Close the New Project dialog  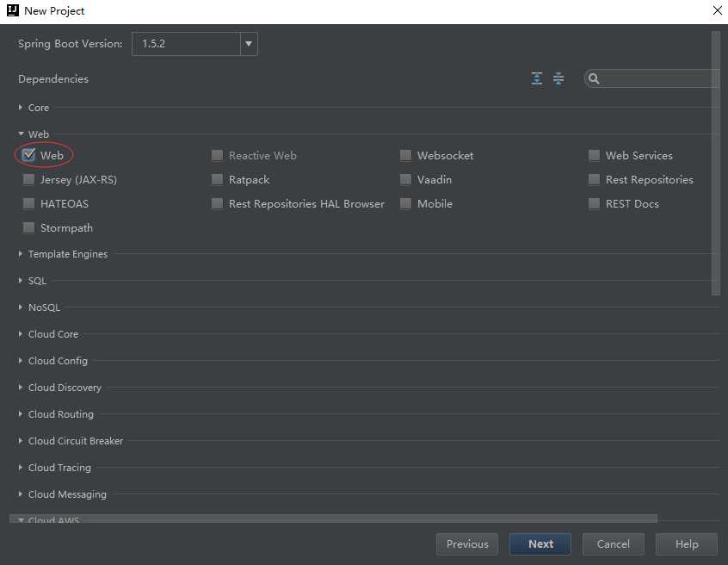718,10
